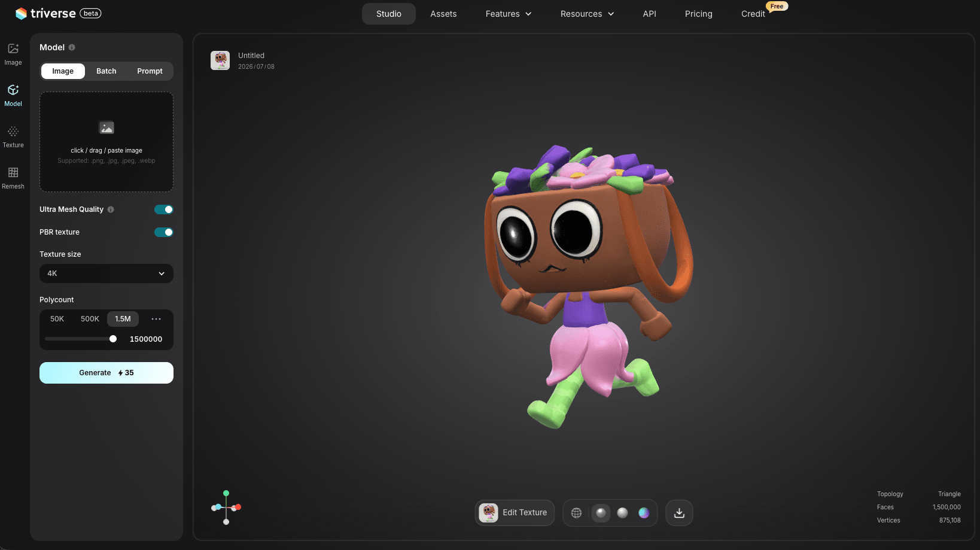Click the Untitled model thumbnail

coord(220,60)
